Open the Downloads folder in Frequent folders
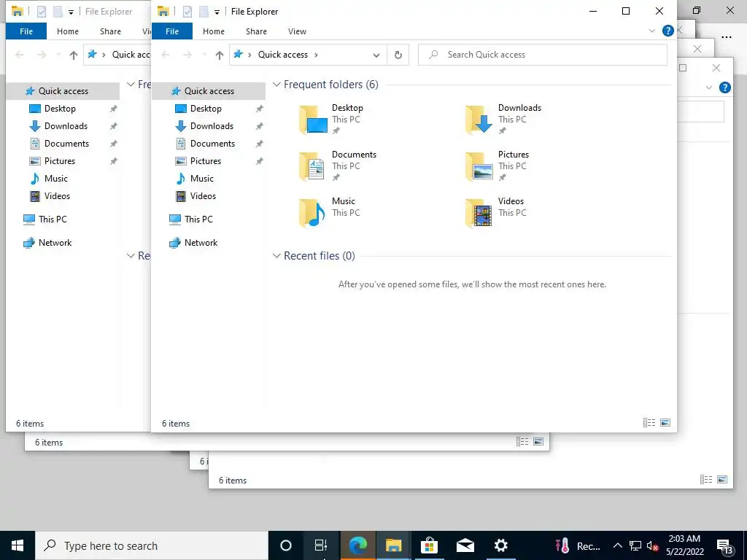The width and height of the screenshot is (747, 560). coord(505,120)
